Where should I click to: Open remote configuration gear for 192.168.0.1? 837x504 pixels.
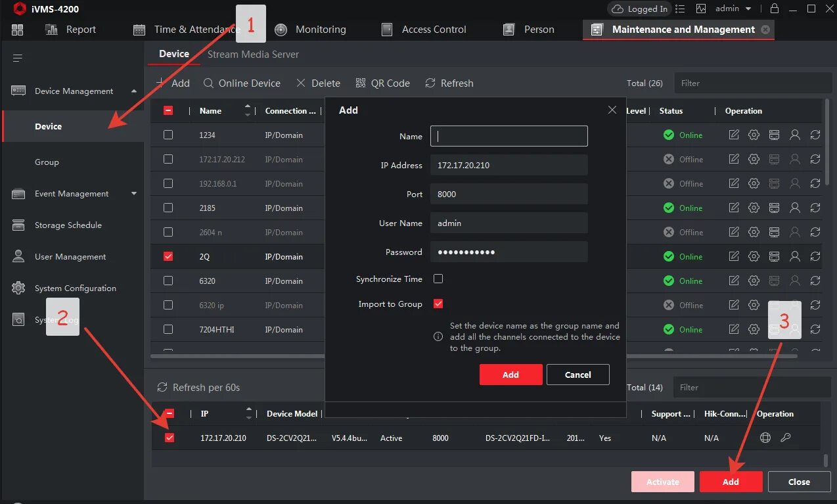click(x=754, y=183)
